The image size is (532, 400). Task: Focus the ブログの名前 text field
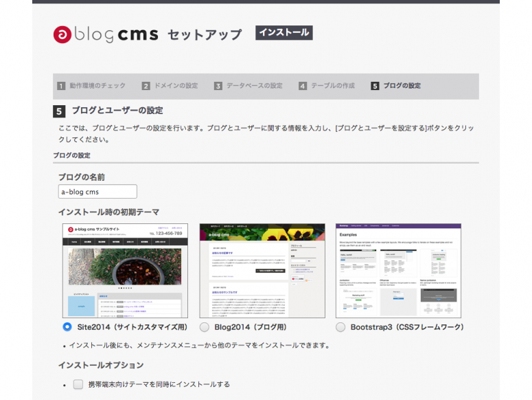tap(97, 192)
